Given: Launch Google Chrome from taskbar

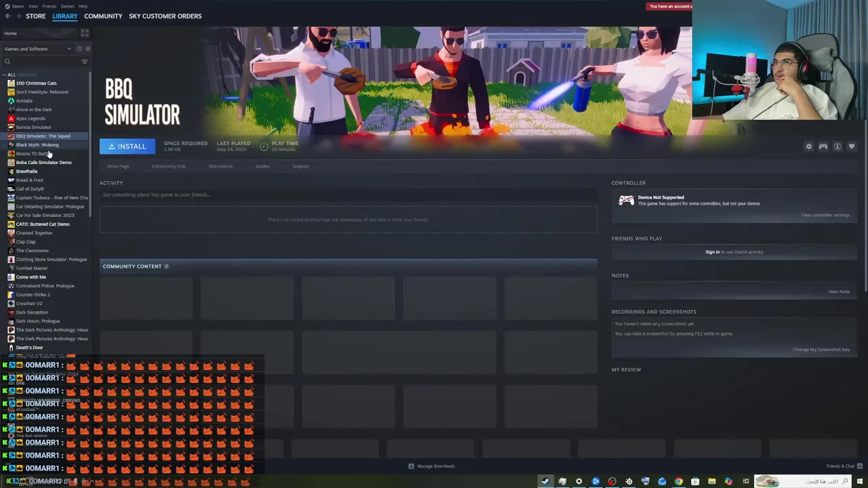Looking at the screenshot, I should click(678, 481).
